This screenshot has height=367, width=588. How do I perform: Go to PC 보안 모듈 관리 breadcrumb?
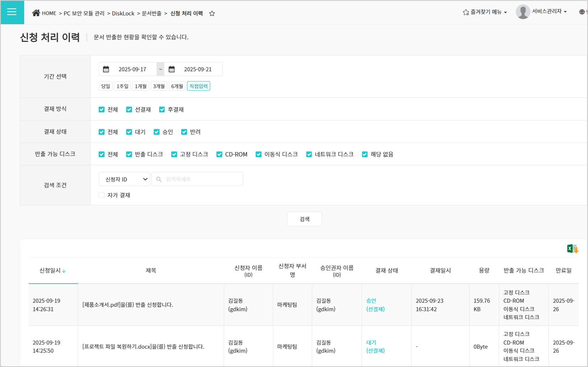coord(84,14)
